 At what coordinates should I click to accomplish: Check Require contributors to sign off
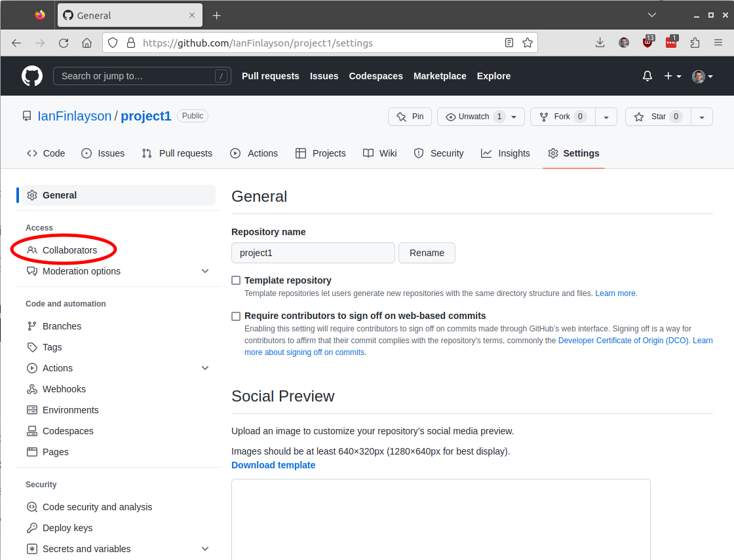236,316
